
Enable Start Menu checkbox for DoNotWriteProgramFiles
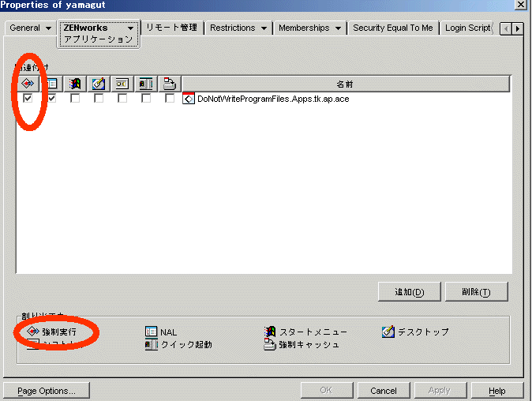[75, 99]
